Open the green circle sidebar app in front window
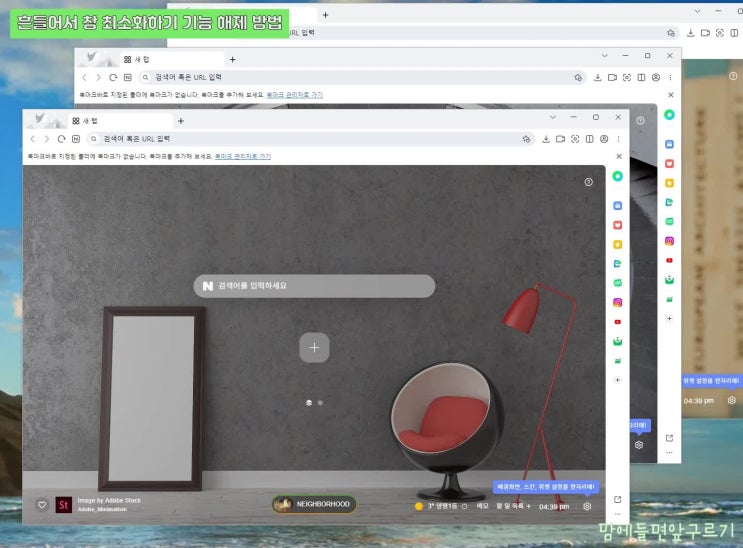Viewport: 743px width, 548px height. click(x=617, y=176)
